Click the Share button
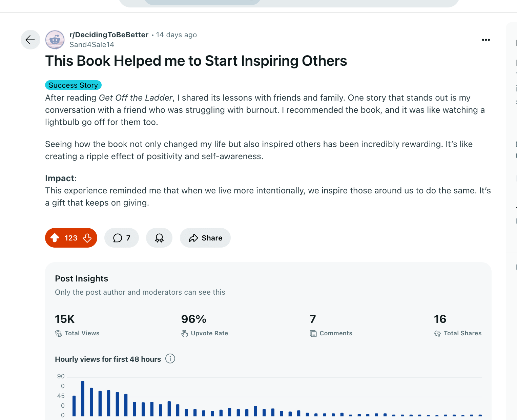The height and width of the screenshot is (420, 517). (205, 238)
